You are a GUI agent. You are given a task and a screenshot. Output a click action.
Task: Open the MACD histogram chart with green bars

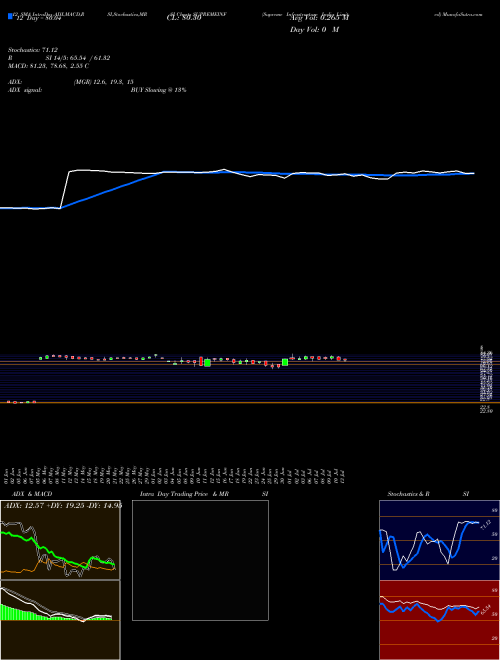pos(60,620)
